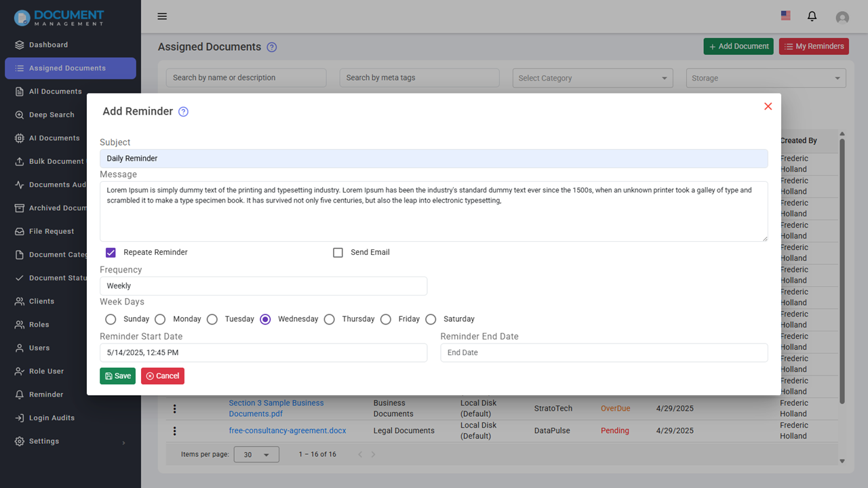This screenshot has width=868, height=488.
Task: Select the Friday radio button
Action: pyautogui.click(x=386, y=319)
